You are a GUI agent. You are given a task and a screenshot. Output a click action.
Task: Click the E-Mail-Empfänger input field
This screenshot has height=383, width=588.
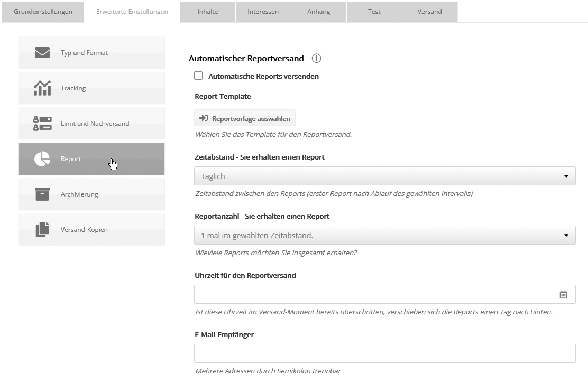click(384, 353)
